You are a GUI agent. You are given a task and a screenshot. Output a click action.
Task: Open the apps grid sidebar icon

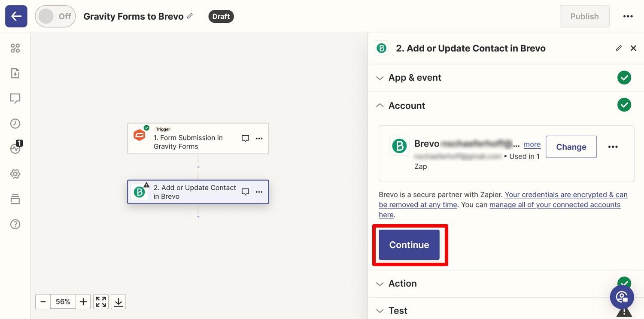point(15,48)
